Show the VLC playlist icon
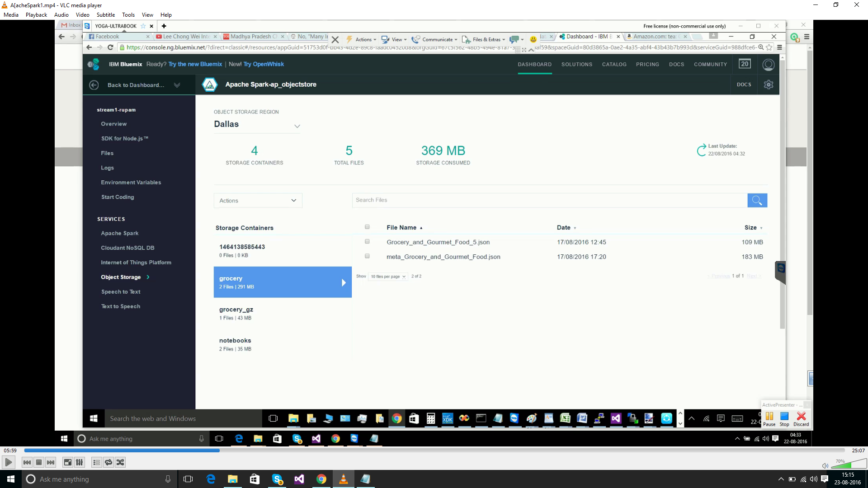Screen dimensions: 868x488 click(96, 462)
